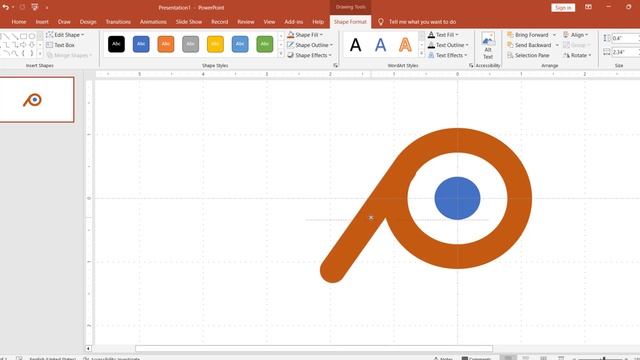
Task: Apply the gold Abc shape style
Action: [x=215, y=44]
